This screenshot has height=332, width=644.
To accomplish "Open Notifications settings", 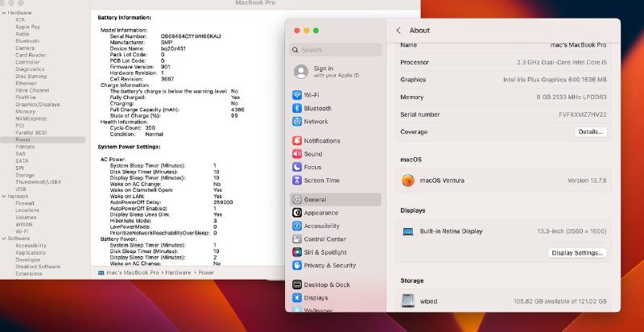I will 321,140.
